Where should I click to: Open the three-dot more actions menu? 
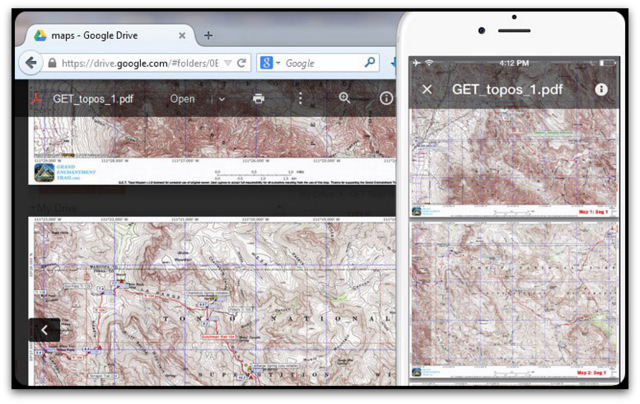coord(300,98)
